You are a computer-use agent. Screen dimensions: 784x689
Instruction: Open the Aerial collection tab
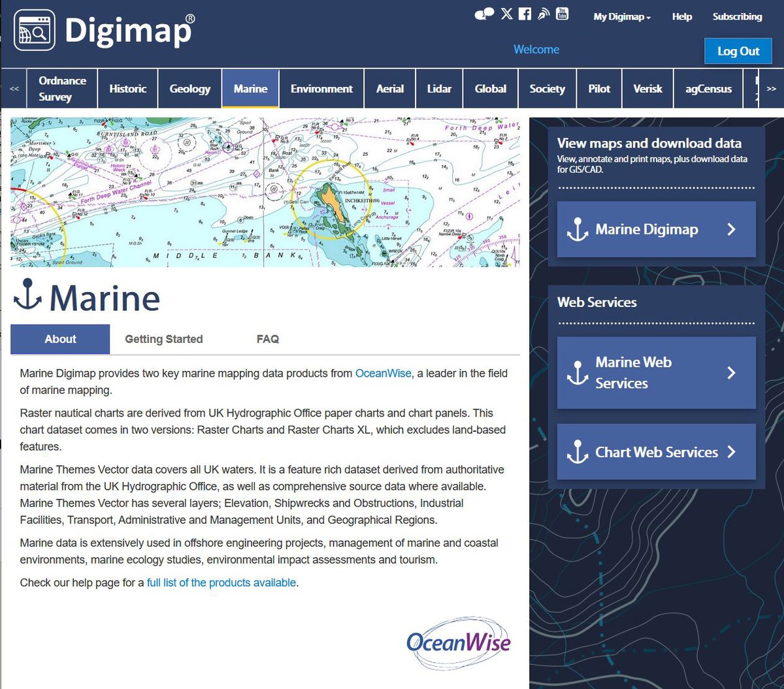coord(390,89)
